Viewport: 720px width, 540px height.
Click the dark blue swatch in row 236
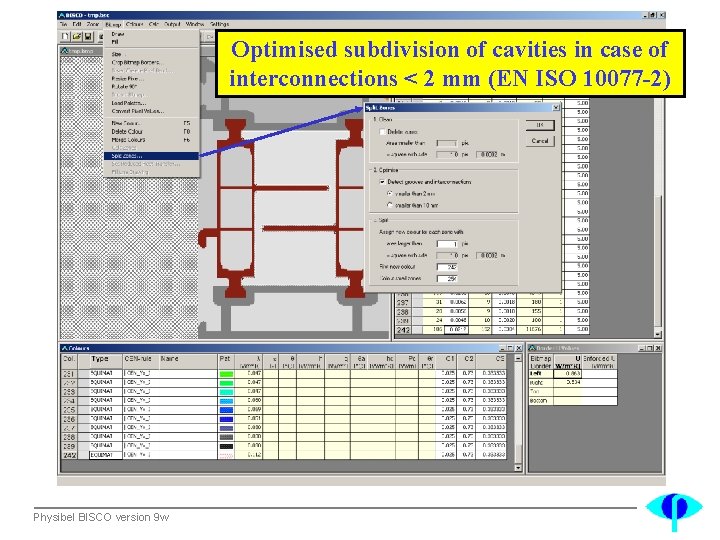(x=226, y=419)
